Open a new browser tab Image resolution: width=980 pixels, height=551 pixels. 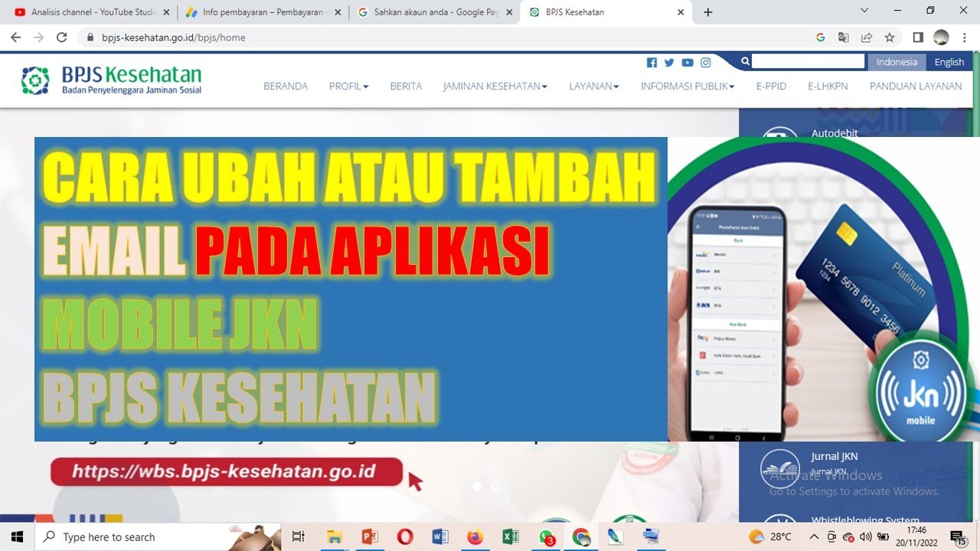[708, 12]
